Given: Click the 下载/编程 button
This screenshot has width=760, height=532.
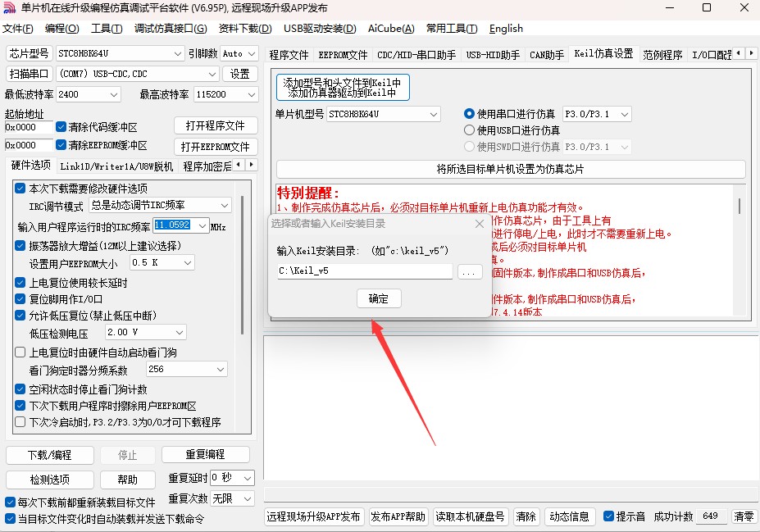Looking at the screenshot, I should coord(49,455).
